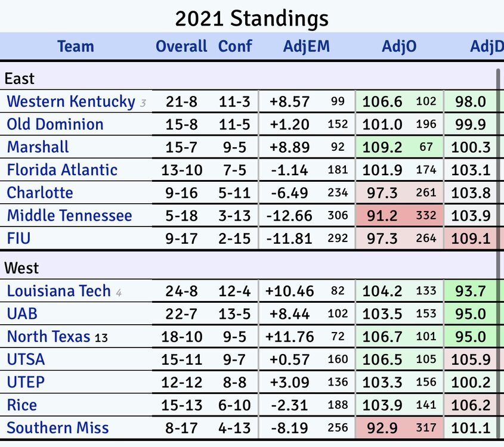The image size is (504, 447).
Task: Open the Charlotte team link
Action: [39, 193]
